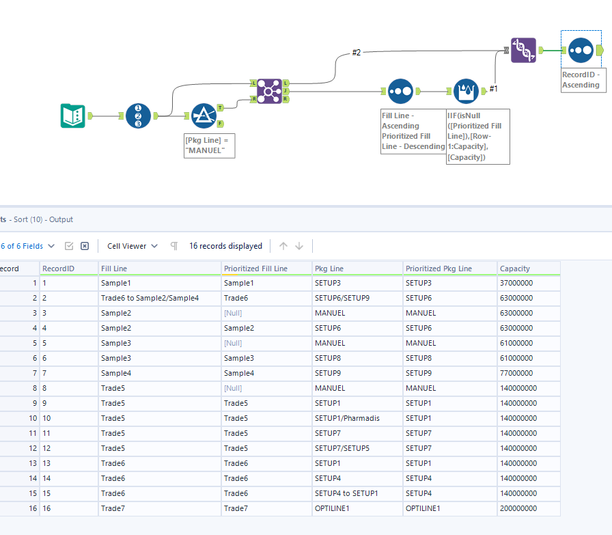This screenshot has height=535, width=612.
Task: Click the Multi-Row Formula output anchor
Action: pyautogui.click(x=484, y=91)
